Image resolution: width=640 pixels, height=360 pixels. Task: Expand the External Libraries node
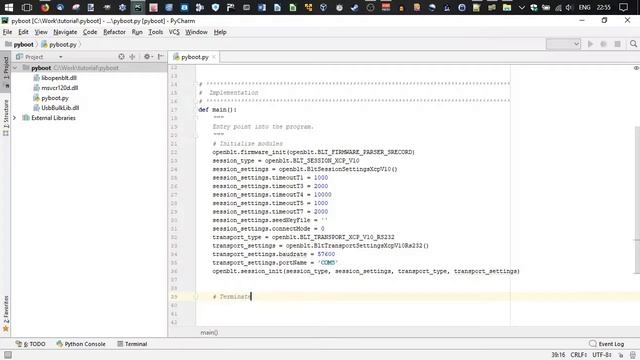(x=15, y=118)
